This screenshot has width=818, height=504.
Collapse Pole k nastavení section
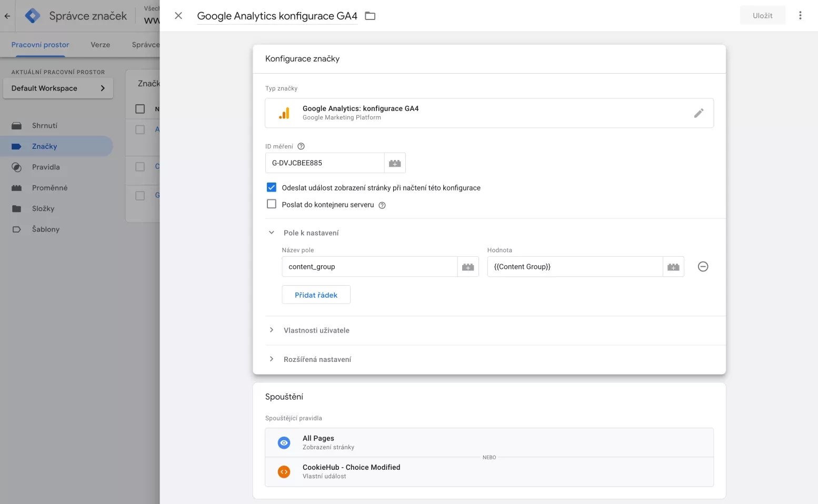272,233
